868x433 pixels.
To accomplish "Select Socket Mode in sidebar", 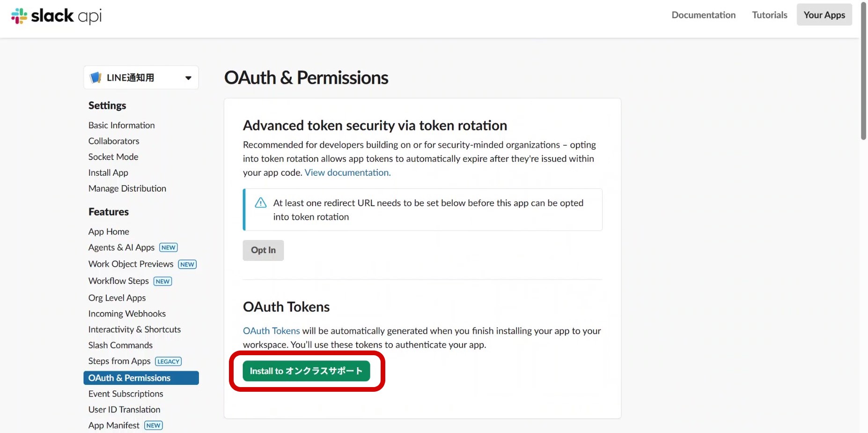I will (113, 157).
